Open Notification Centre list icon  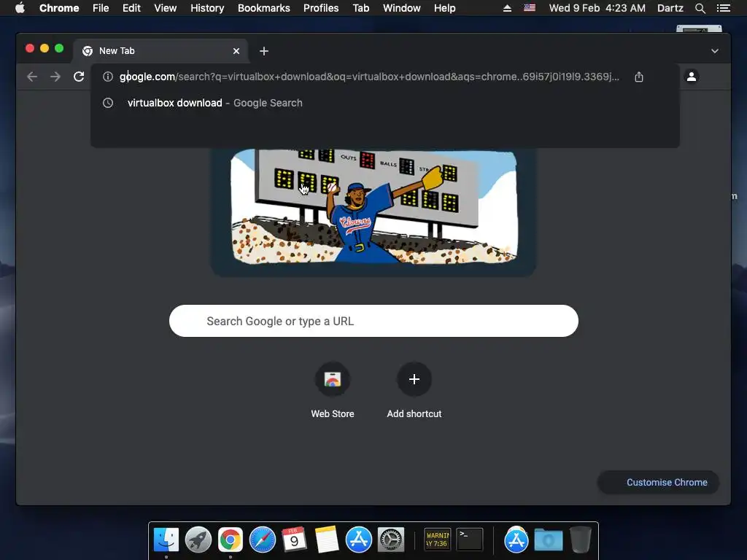coord(723,8)
